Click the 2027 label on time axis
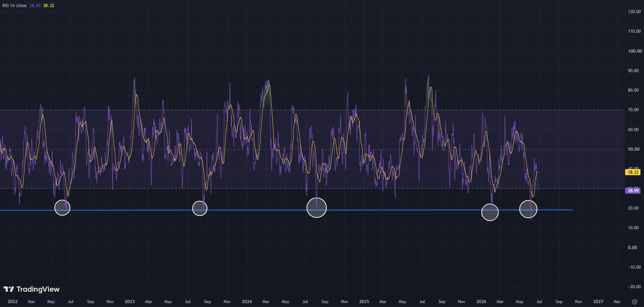 598,301
